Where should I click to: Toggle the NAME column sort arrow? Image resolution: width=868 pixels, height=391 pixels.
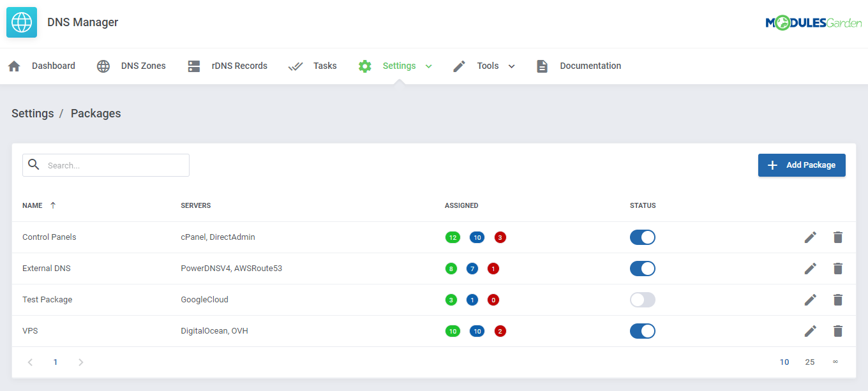click(52, 205)
